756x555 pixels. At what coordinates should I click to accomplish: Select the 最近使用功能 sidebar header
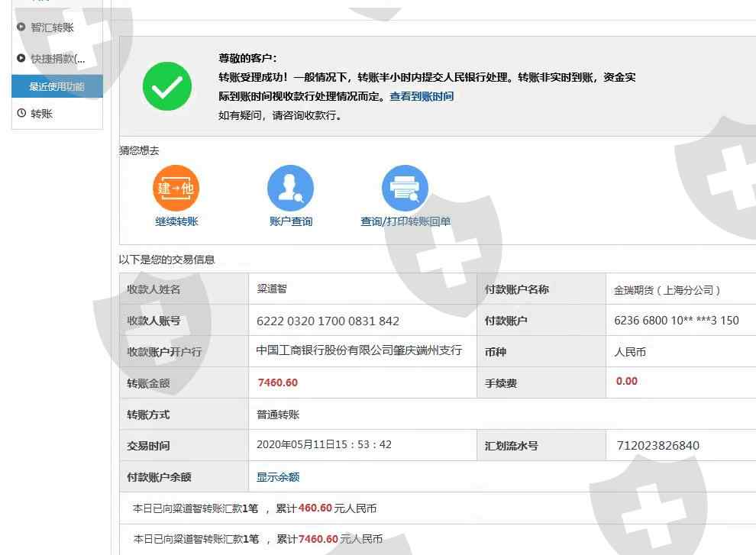(x=57, y=86)
